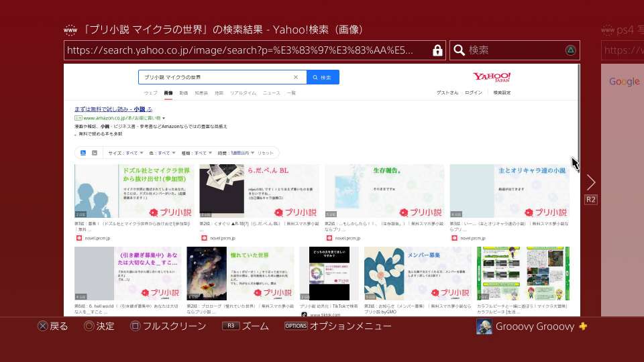Viewport: 644px width, 362px height.
Task: Open the サイズ：すべて filter dropdown
Action: point(125,153)
